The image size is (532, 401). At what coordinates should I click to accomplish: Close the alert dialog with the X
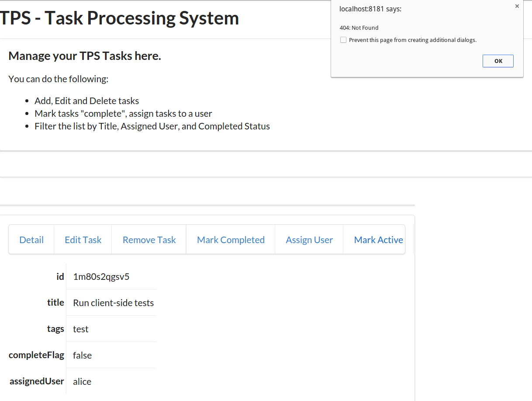point(517,7)
